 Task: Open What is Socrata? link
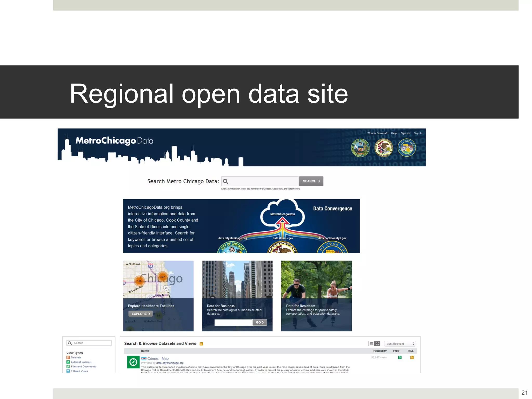(377, 133)
